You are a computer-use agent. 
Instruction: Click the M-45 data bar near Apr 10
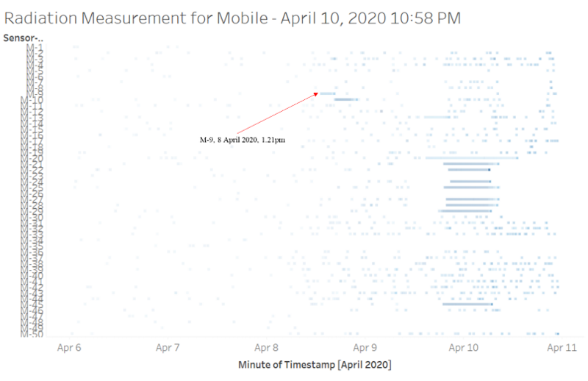click(x=467, y=304)
